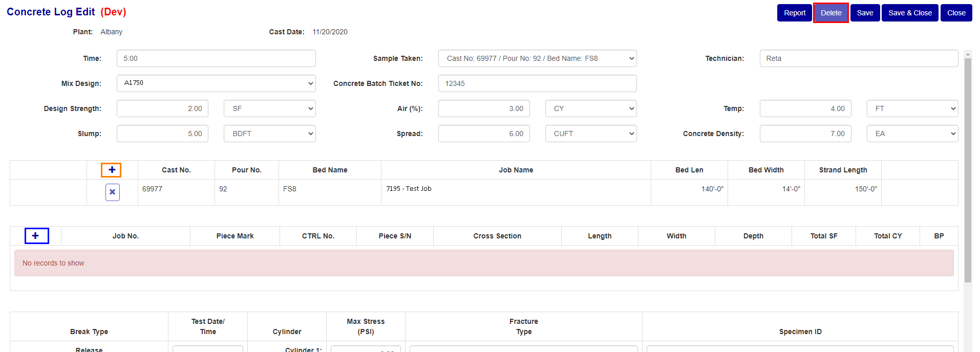
Task: Edit the Slump value 5.00
Action: coord(162,134)
